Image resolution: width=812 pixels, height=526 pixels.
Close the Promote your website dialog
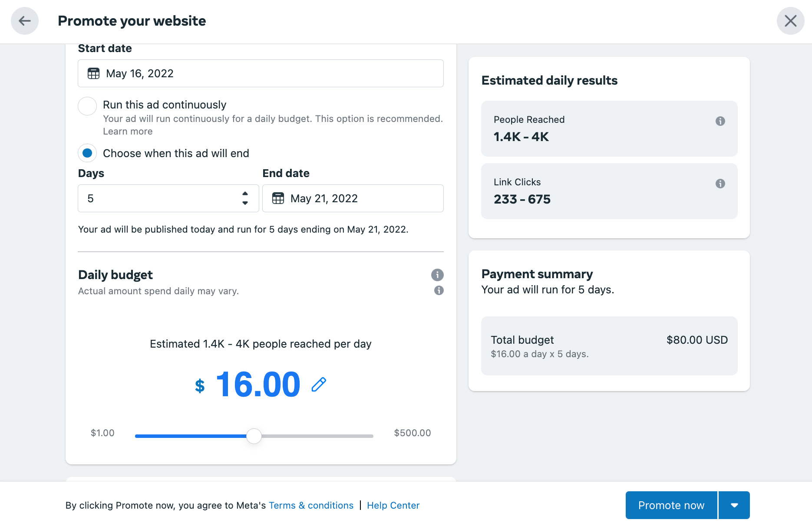coord(790,21)
